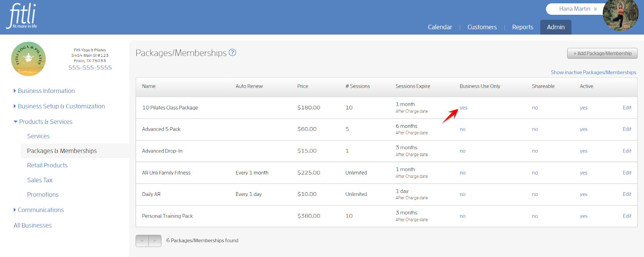Click the AR Unli Family Fitness name
644x257 pixels.
166,173
